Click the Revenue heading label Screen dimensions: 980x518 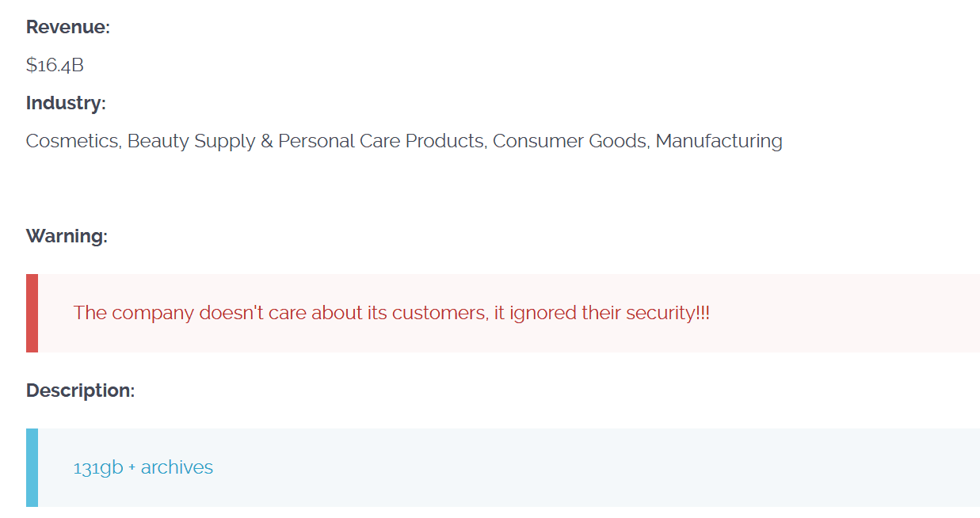[x=68, y=27]
